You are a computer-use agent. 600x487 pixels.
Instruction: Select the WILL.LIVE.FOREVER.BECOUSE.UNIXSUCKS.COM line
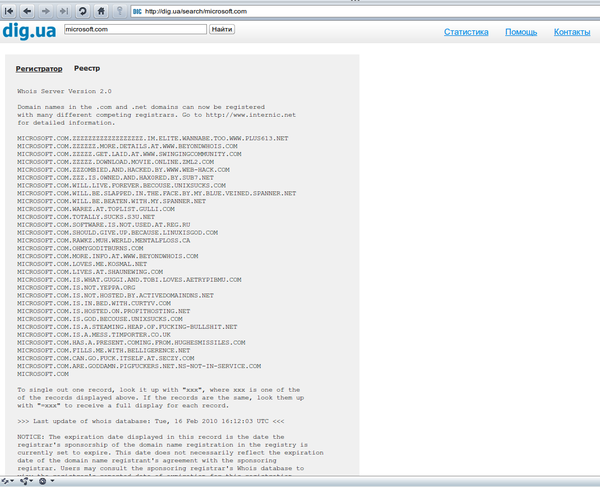click(121, 186)
